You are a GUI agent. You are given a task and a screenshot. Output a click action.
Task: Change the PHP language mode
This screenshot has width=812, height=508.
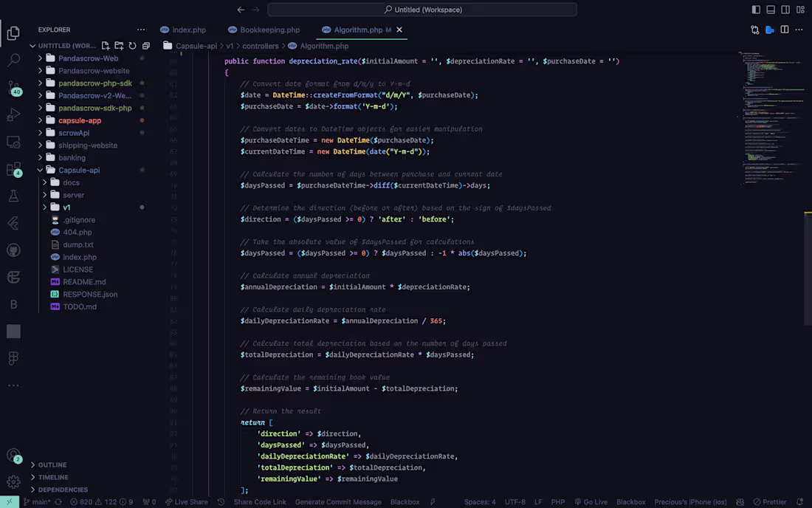(x=558, y=502)
